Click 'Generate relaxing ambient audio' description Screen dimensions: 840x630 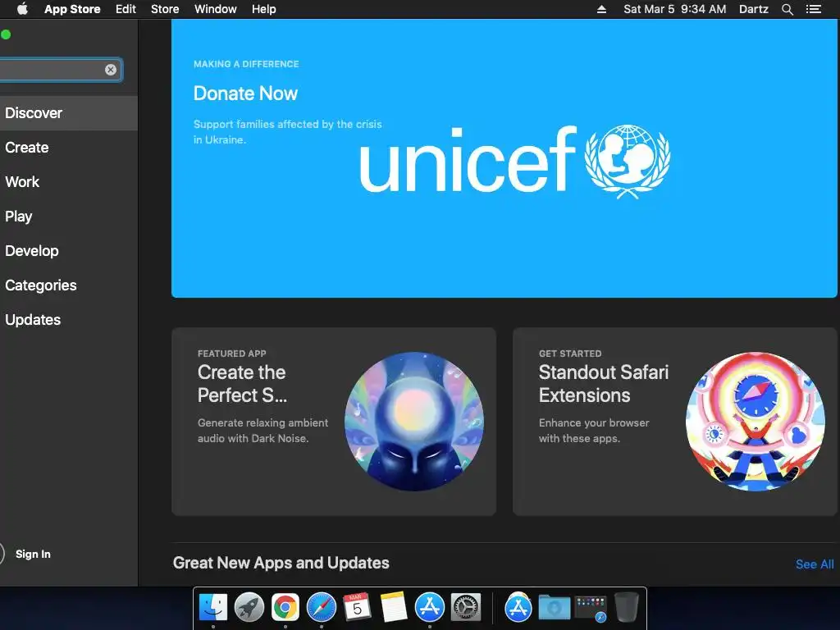click(262, 431)
